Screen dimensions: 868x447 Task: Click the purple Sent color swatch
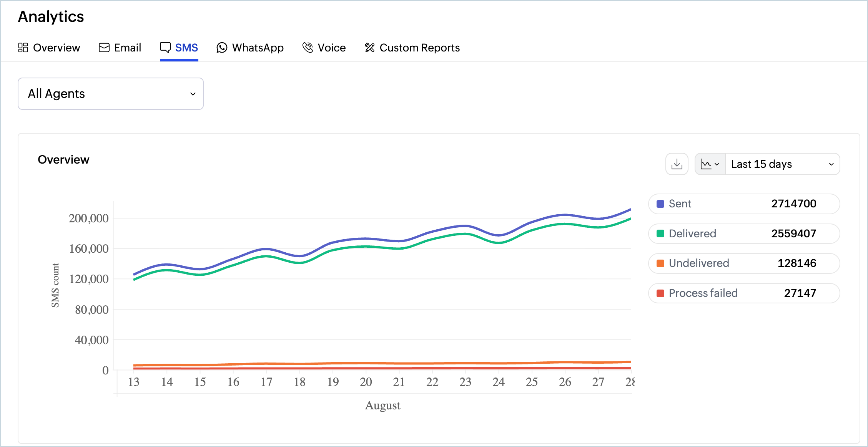pos(660,204)
